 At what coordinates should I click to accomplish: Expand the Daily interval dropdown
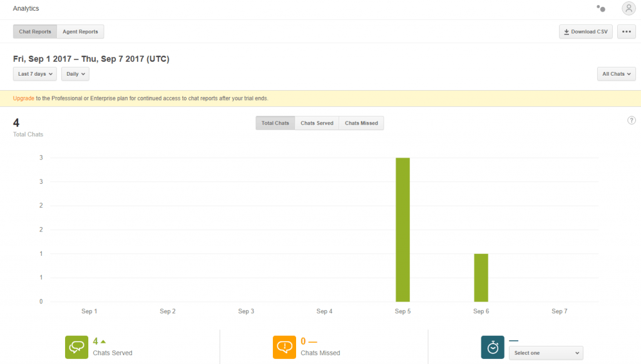point(75,73)
